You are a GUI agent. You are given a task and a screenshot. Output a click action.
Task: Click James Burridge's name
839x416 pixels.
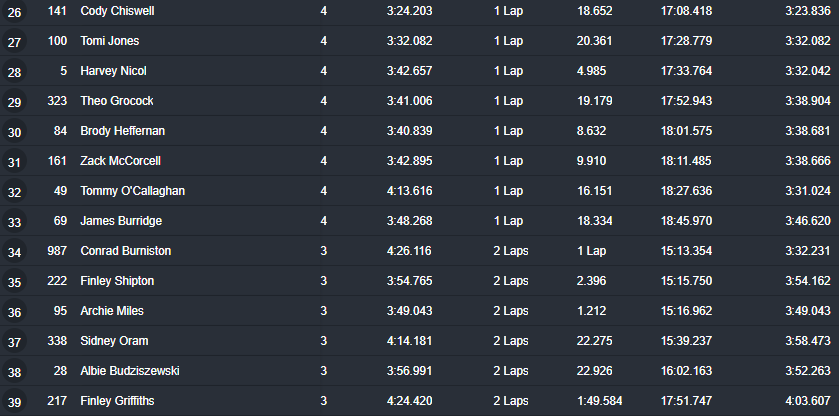pyautogui.click(x=121, y=221)
